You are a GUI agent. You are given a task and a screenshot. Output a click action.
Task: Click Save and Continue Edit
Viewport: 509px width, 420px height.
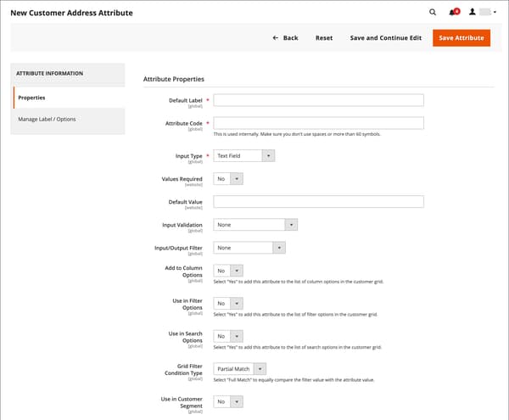pos(386,38)
